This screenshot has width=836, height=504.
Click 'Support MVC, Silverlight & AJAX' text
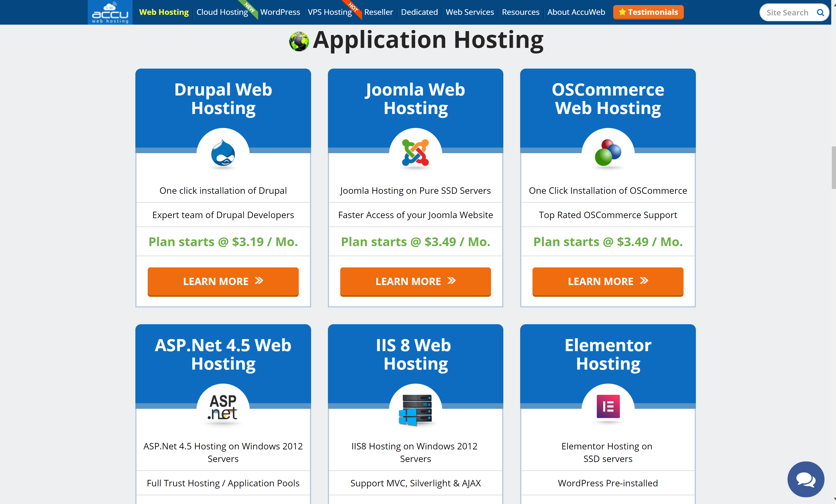pyautogui.click(x=415, y=483)
